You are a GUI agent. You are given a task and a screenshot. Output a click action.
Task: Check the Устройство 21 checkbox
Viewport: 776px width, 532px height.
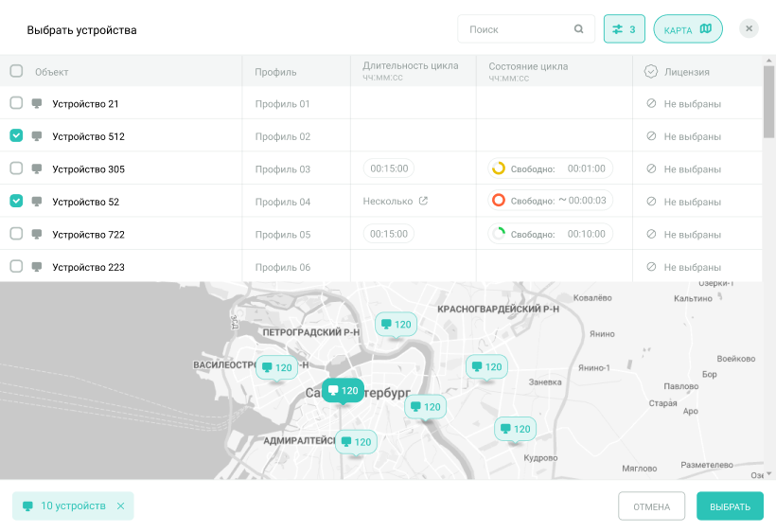coord(16,103)
